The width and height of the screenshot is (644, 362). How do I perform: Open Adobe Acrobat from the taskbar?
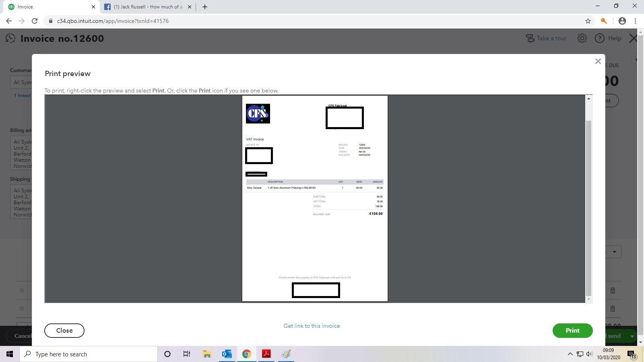(266, 354)
